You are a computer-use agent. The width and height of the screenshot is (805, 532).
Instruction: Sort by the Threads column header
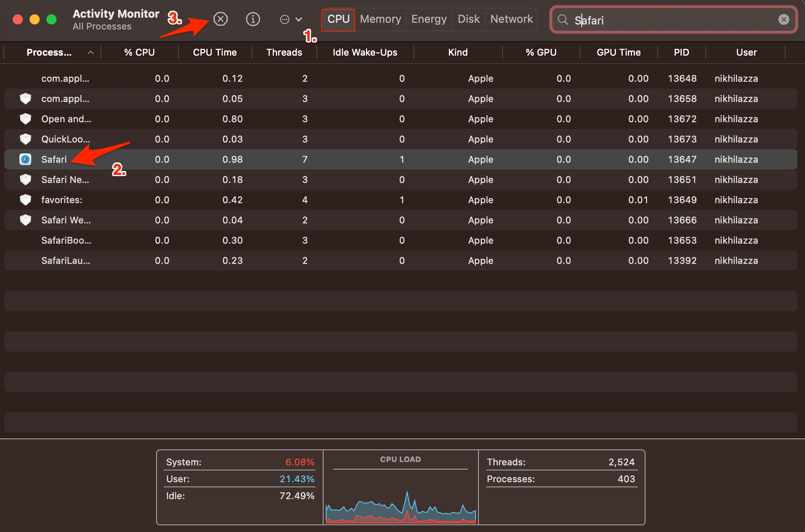[284, 52]
